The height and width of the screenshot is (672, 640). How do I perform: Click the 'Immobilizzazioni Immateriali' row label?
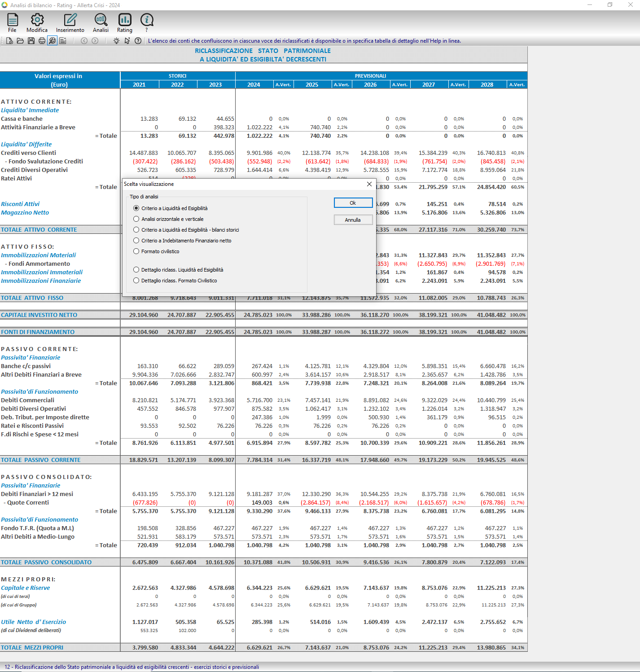[x=42, y=272]
